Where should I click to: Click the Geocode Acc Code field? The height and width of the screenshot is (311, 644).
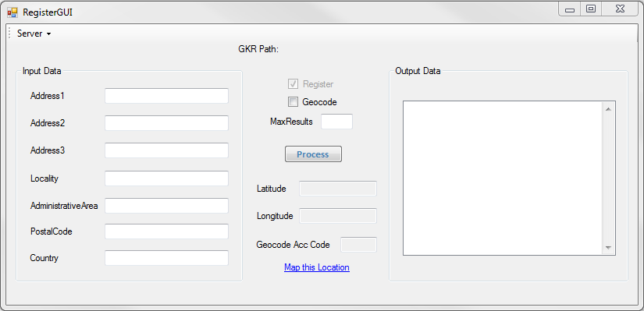(x=358, y=245)
